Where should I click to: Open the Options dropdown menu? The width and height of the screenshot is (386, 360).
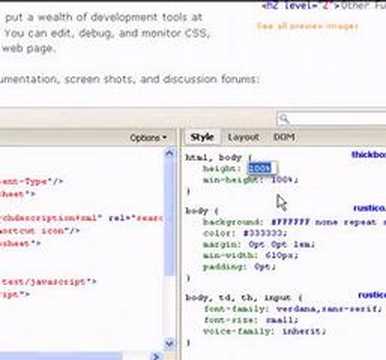click(148, 138)
